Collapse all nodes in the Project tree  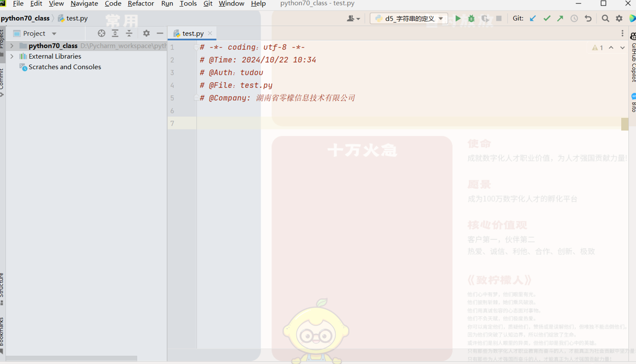(129, 33)
